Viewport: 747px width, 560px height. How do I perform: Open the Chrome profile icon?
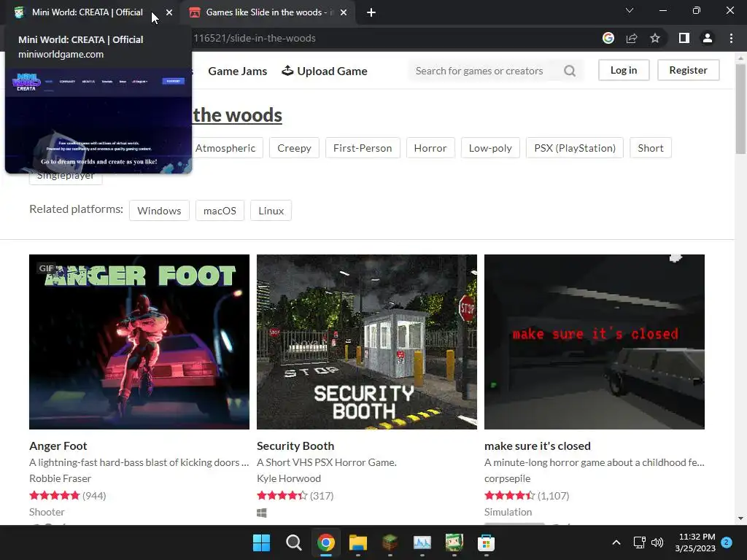pos(708,38)
